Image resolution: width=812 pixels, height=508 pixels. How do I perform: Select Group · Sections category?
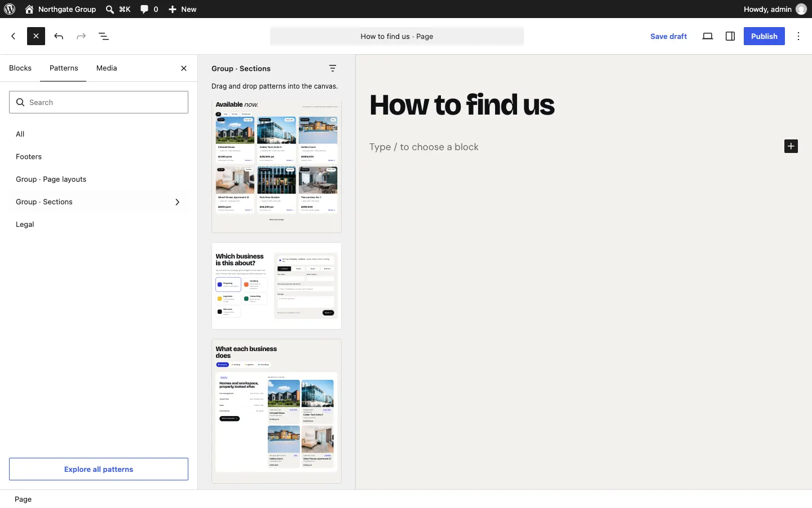click(99, 202)
